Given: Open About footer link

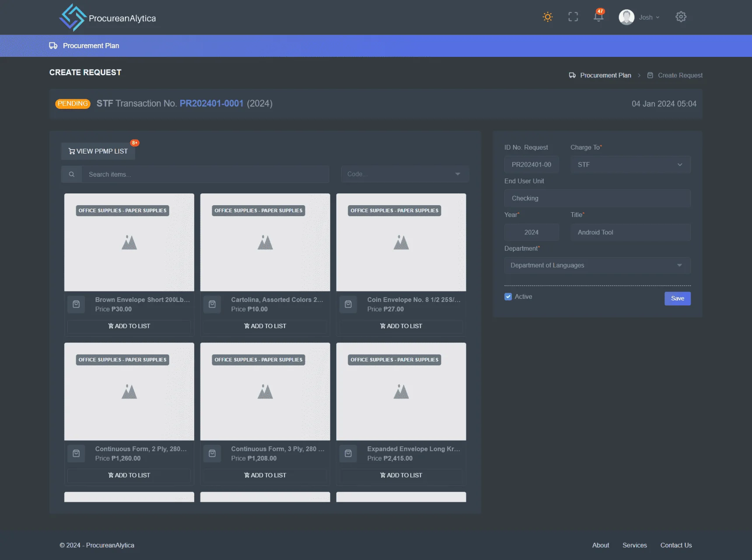Looking at the screenshot, I should pyautogui.click(x=600, y=545).
